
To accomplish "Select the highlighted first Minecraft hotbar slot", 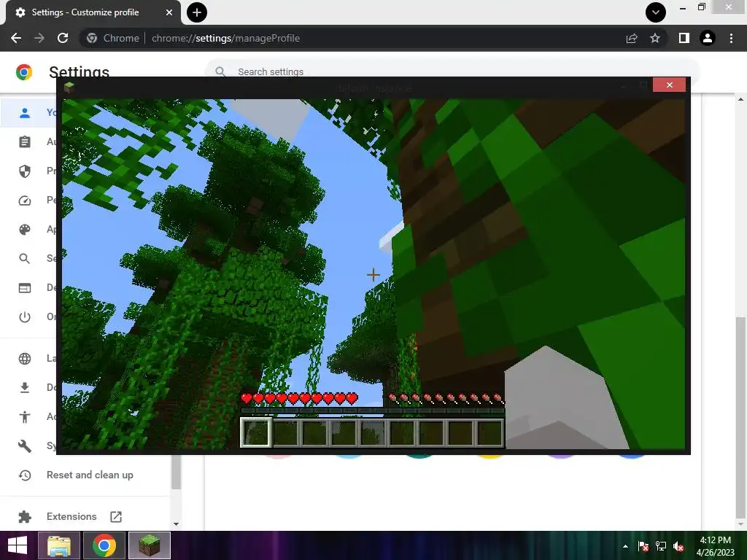I will coord(256,432).
